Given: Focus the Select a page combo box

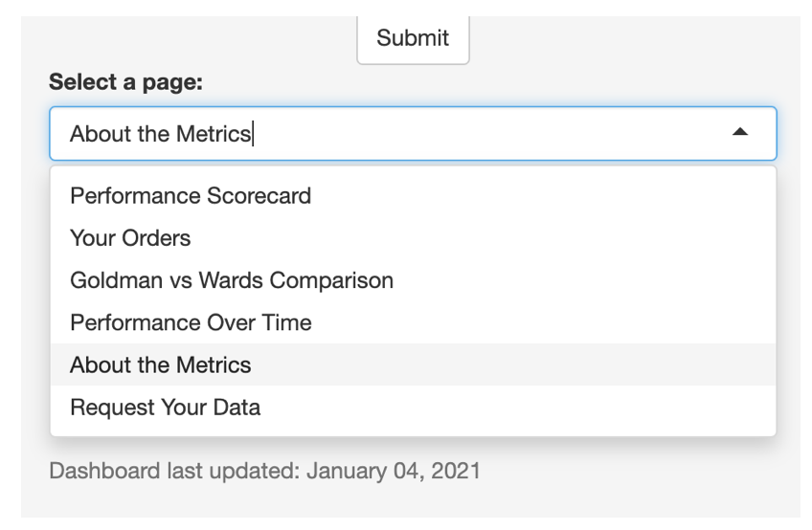Looking at the screenshot, I should pyautogui.click(x=413, y=134).
